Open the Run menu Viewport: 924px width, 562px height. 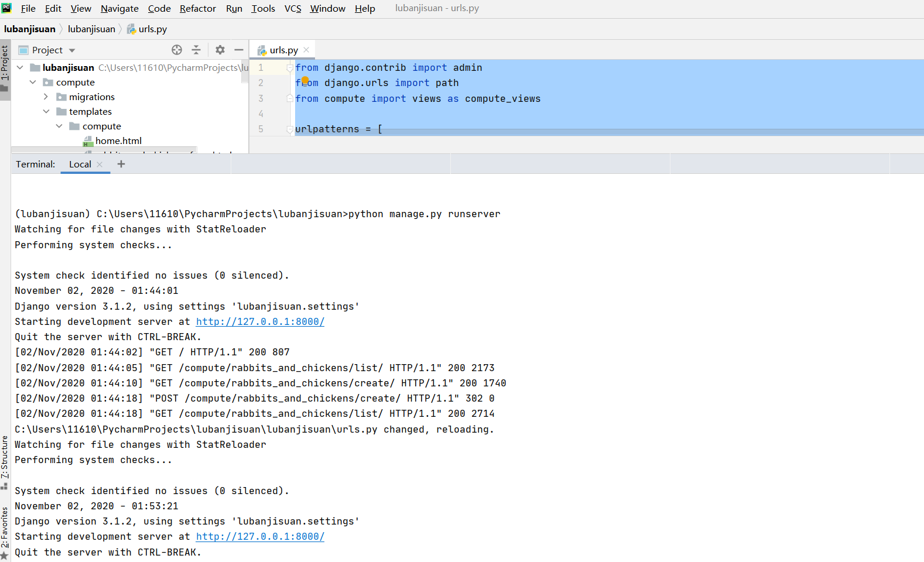pos(234,8)
